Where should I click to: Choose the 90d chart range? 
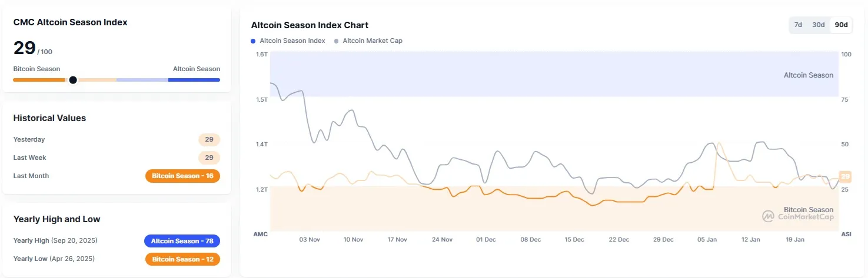(841, 25)
